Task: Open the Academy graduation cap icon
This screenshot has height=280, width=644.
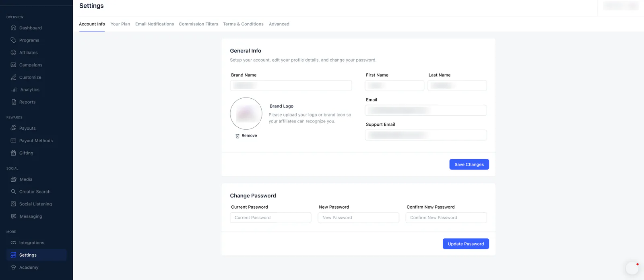Action: pyautogui.click(x=13, y=268)
